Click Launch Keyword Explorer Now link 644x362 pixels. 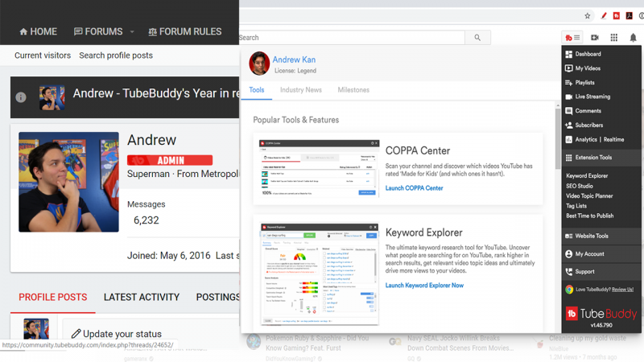[424, 286]
